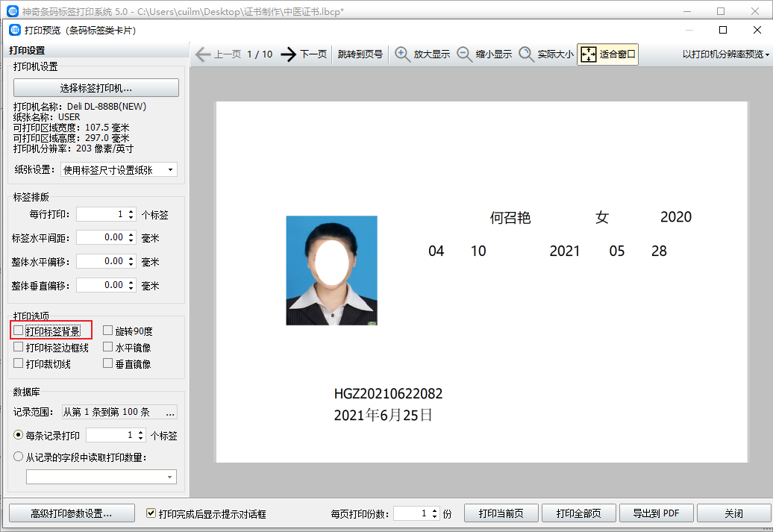Toggle 水平镜像 checkbox
Image resolution: width=773 pixels, height=532 pixels.
(x=108, y=347)
